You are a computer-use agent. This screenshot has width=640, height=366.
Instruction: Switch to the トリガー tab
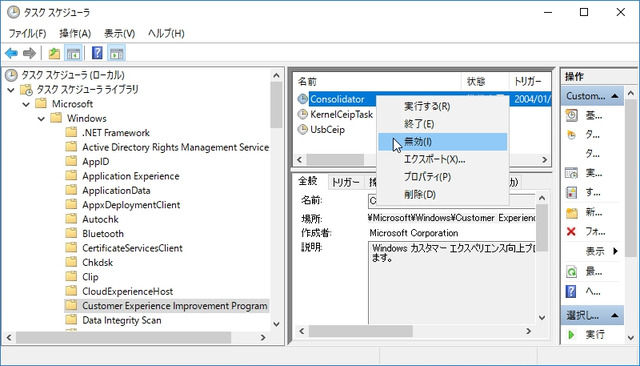tap(345, 182)
